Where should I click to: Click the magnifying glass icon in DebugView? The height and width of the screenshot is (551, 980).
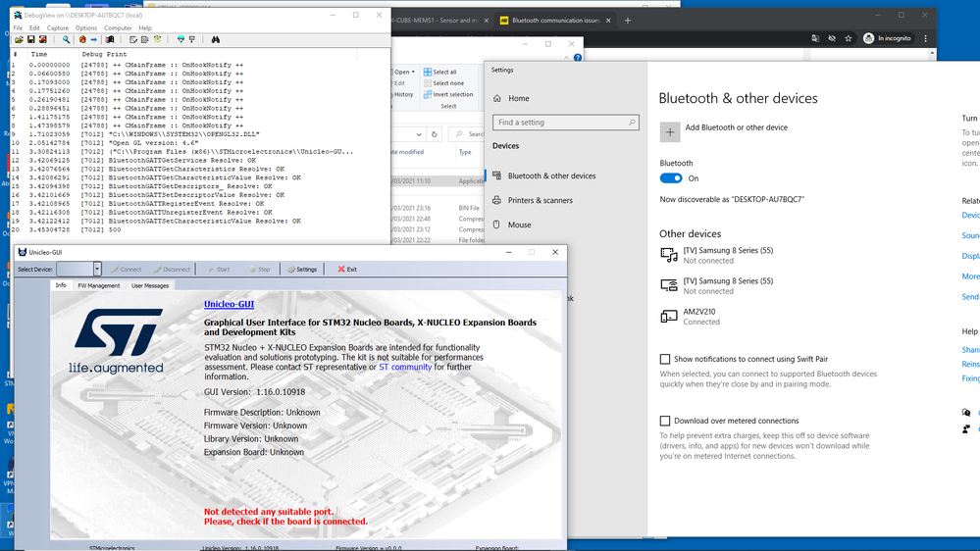point(66,39)
